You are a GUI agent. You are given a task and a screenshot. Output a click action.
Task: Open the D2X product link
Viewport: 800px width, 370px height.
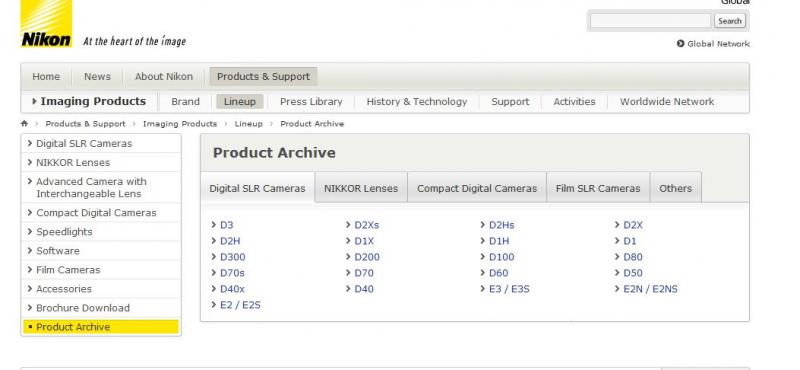pos(633,225)
